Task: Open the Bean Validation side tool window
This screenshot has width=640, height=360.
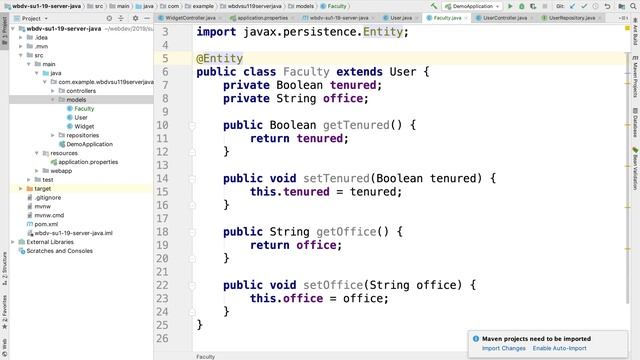Action: 635,169
